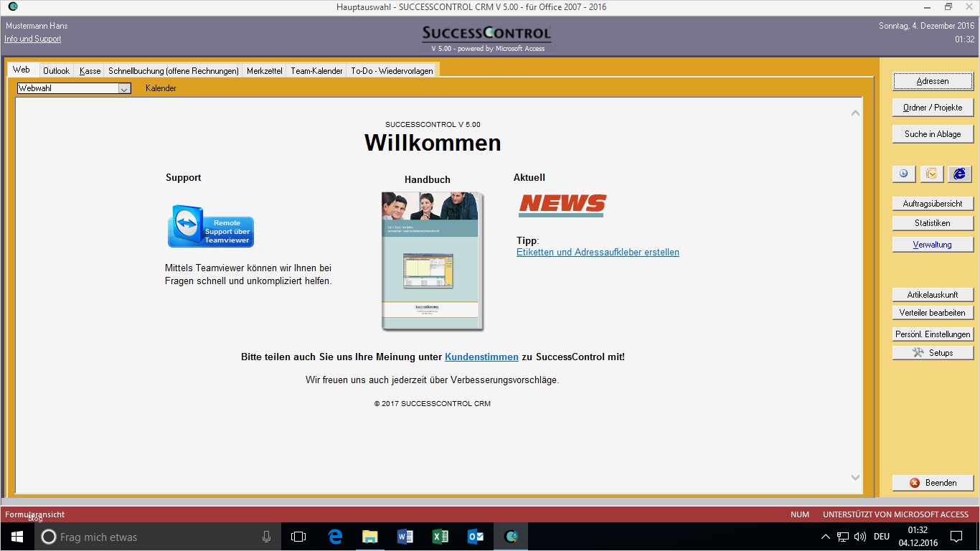Click the Outlook icon button in sidebar

click(932, 174)
